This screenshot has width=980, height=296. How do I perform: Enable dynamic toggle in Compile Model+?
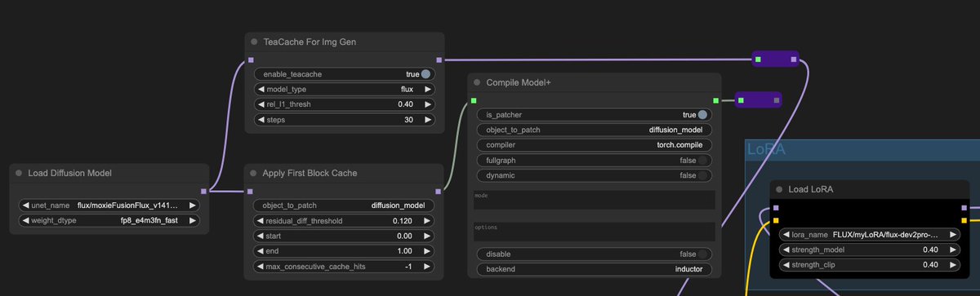click(702, 175)
